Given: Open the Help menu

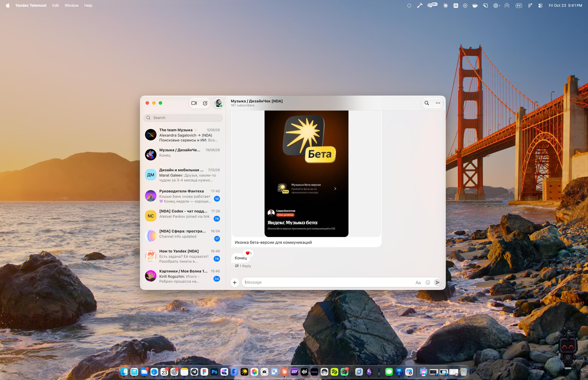Looking at the screenshot, I should 88,6.
